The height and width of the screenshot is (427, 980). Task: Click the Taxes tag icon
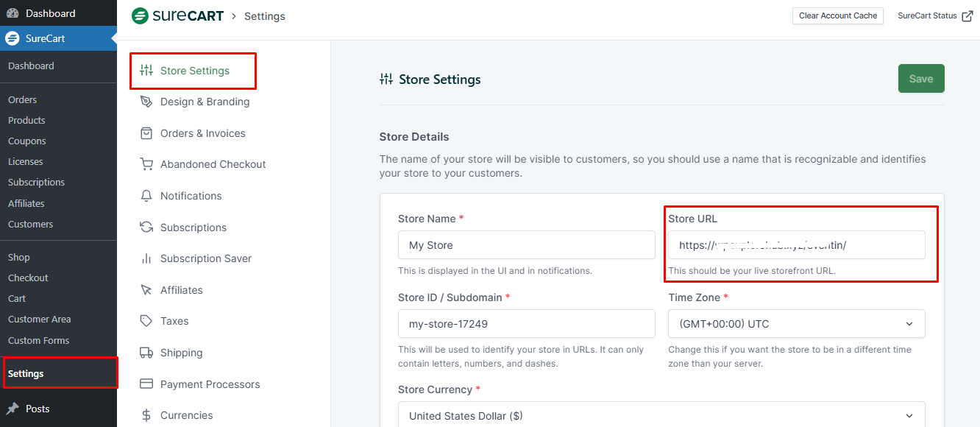[x=146, y=321]
